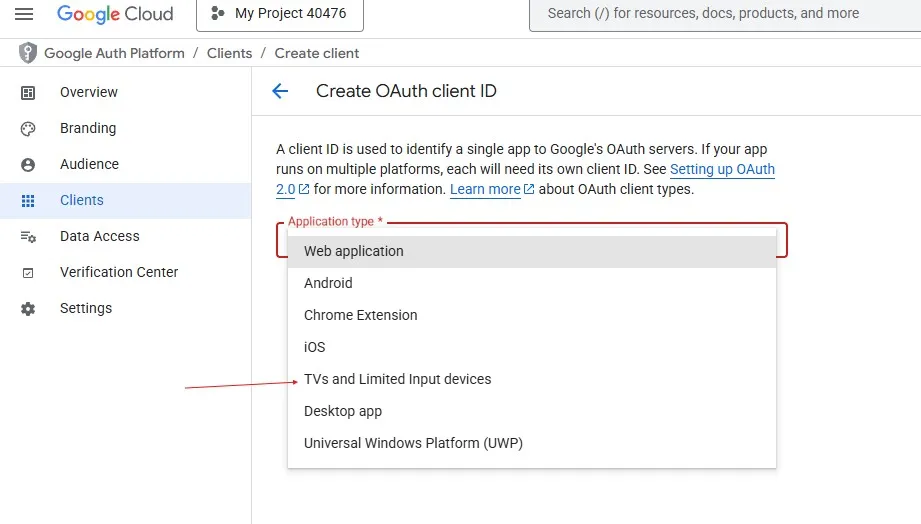This screenshot has width=921, height=524.
Task: Select Desktop app application type
Action: pyautogui.click(x=343, y=411)
